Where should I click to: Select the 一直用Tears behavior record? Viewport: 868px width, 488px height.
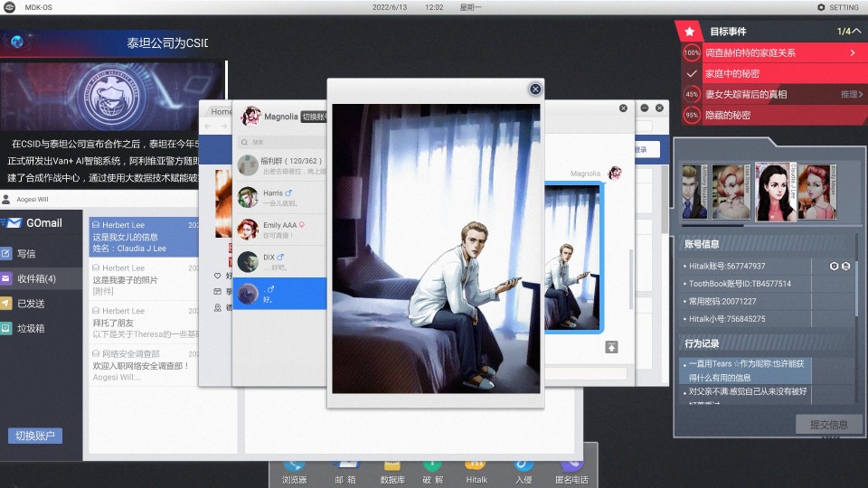(745, 371)
